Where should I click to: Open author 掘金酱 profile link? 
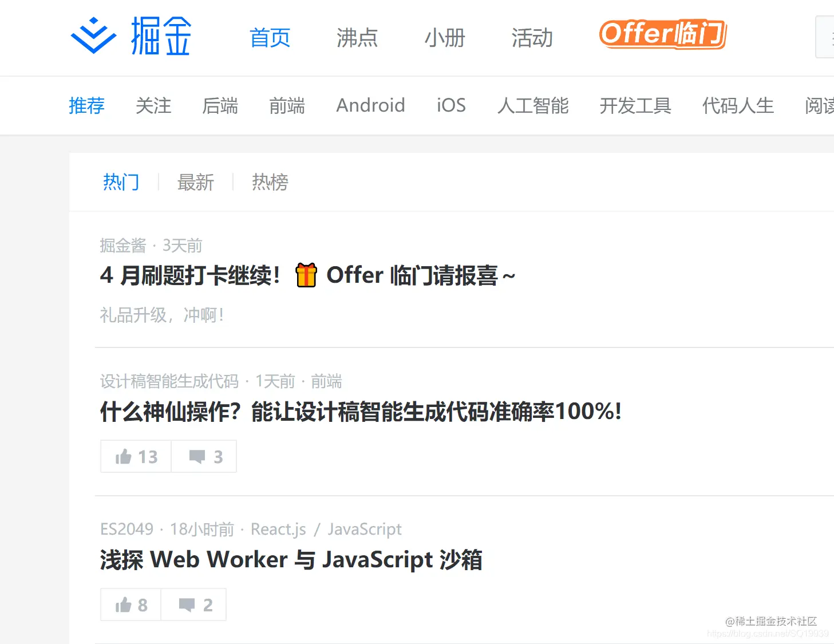point(123,246)
